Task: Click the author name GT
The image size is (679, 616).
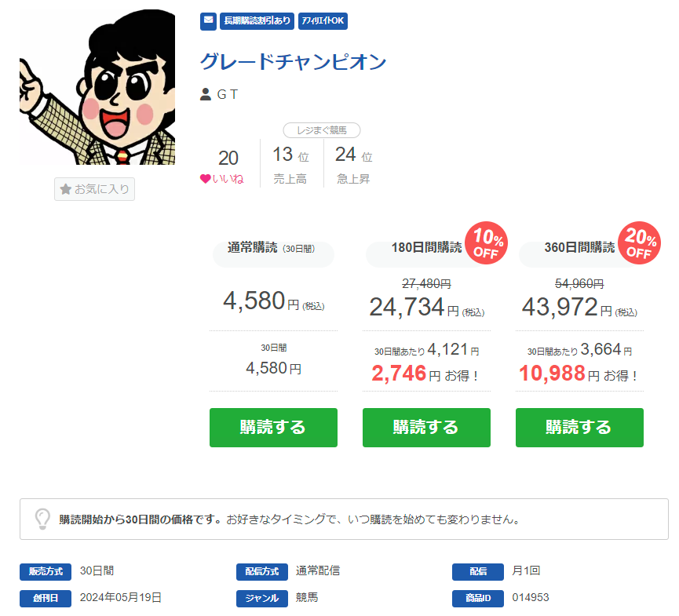Action: pos(228,94)
